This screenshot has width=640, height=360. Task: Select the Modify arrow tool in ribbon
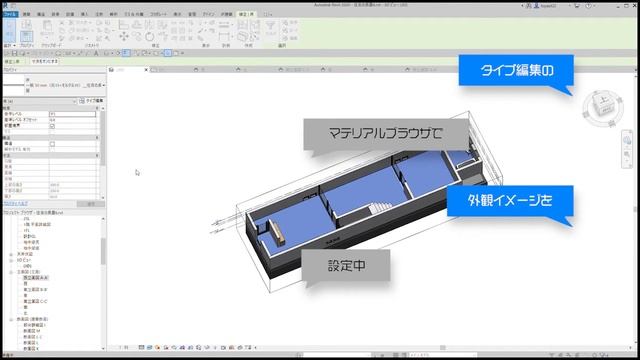pos(9,30)
